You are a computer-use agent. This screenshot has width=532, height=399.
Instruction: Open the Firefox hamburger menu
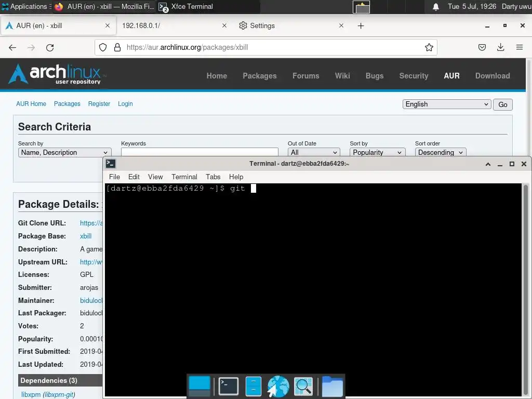[x=520, y=47]
